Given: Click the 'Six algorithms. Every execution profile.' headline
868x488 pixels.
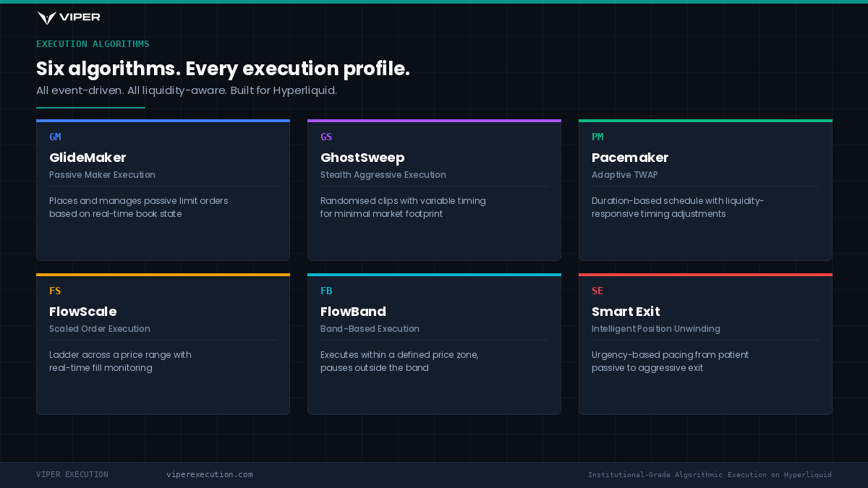Looking at the screenshot, I should coord(223,69).
